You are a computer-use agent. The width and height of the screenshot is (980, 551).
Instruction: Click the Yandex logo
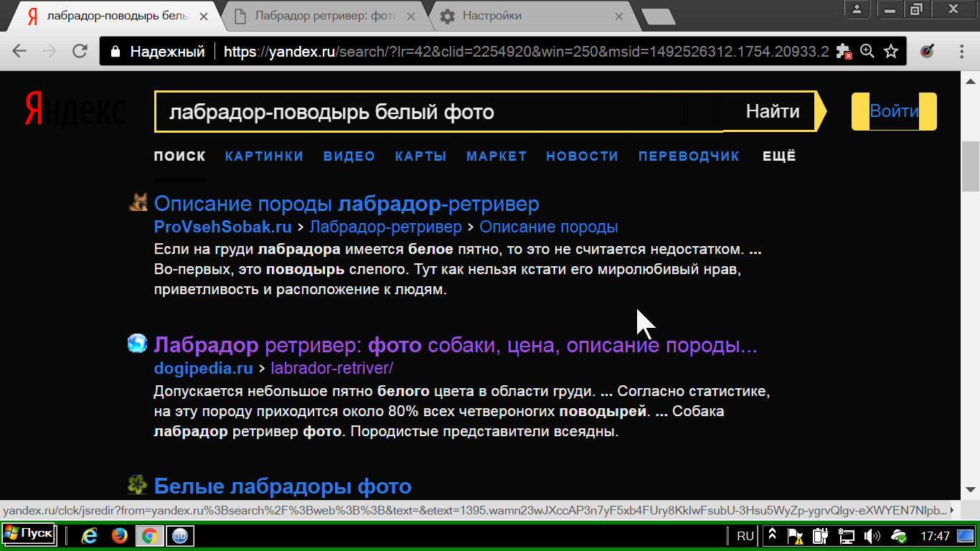pyautogui.click(x=75, y=109)
